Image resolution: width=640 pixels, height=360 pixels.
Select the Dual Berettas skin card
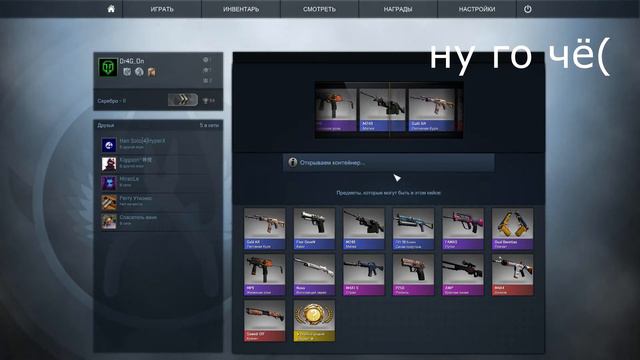[513, 229]
